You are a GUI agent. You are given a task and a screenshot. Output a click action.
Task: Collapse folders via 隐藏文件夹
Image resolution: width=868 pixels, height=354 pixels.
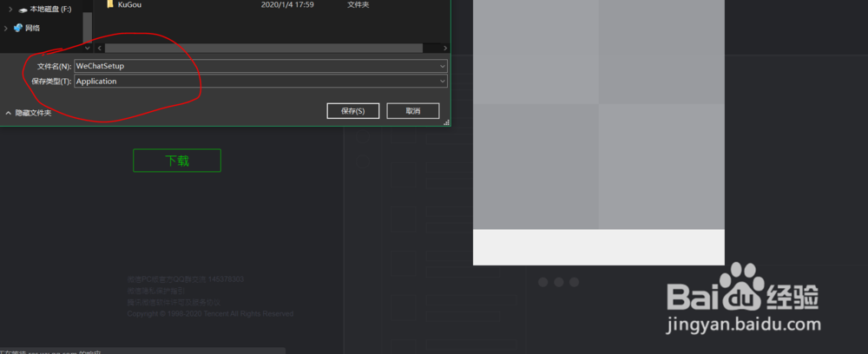click(29, 113)
